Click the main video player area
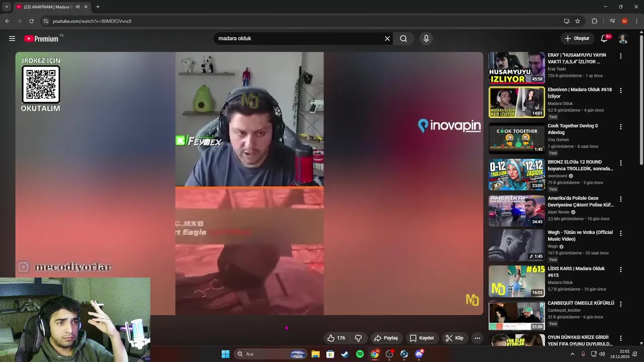This screenshot has height=362, width=644. 249,184
